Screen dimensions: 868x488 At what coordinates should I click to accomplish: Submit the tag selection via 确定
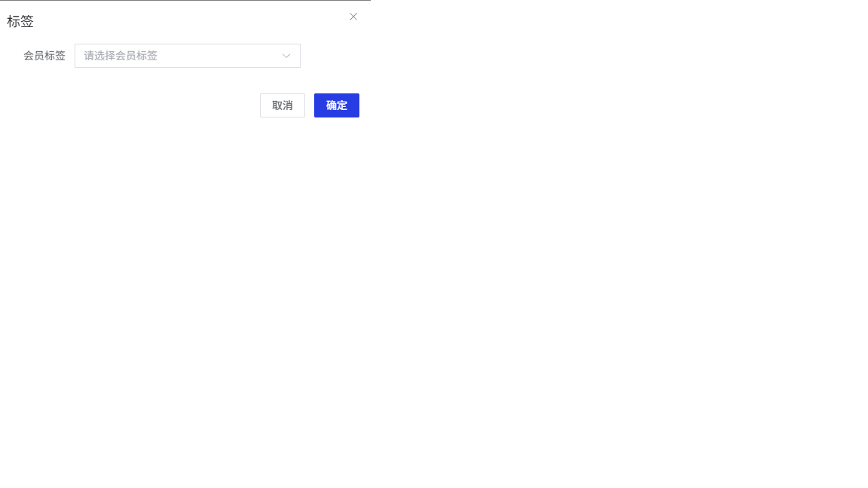coord(337,105)
